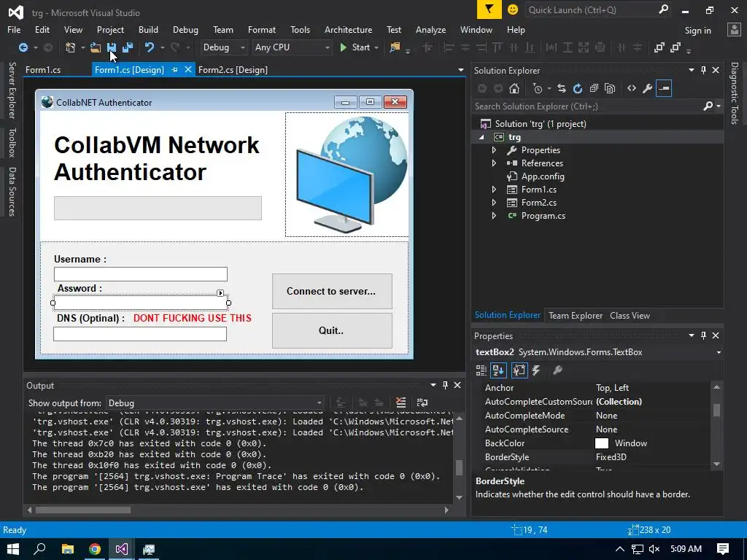This screenshot has width=747, height=560.
Task: Refresh Solution Explorer
Action: pyautogui.click(x=578, y=88)
